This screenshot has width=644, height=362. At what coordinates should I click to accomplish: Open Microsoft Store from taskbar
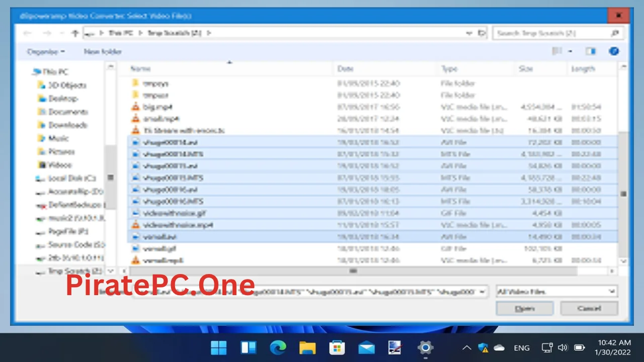tap(337, 347)
